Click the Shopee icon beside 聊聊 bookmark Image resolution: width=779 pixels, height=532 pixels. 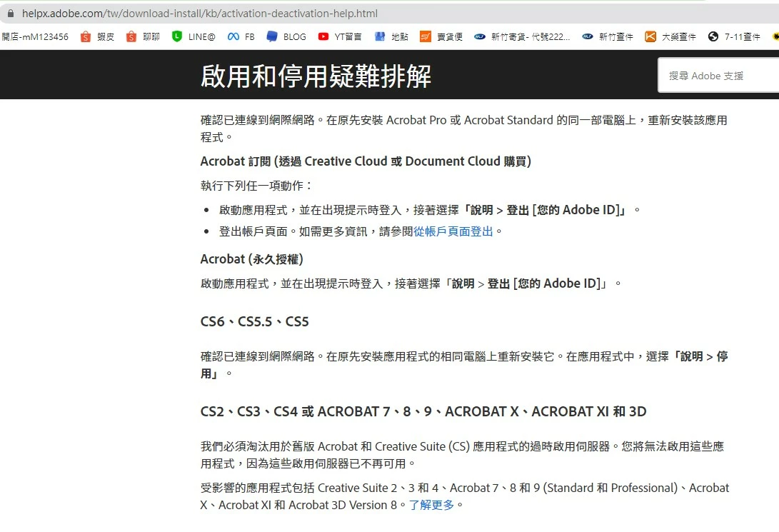131,36
